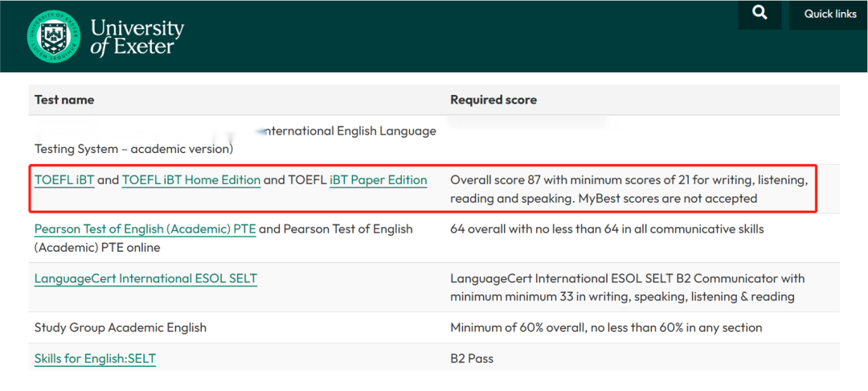The height and width of the screenshot is (391, 868).
Task: Click the Study Group Academic English row
Action: (x=434, y=327)
